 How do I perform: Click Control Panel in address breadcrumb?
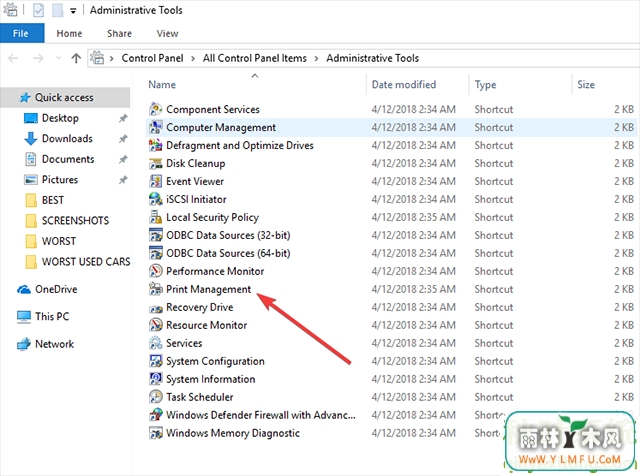[x=152, y=58]
